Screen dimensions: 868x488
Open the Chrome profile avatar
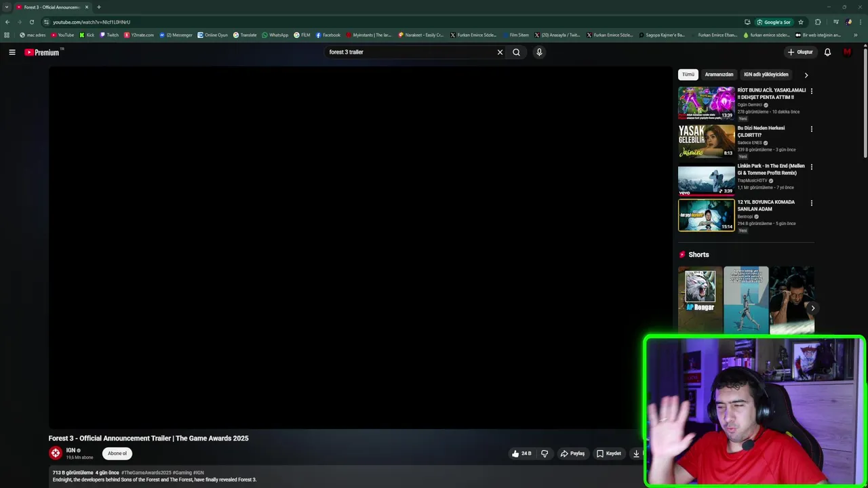849,22
